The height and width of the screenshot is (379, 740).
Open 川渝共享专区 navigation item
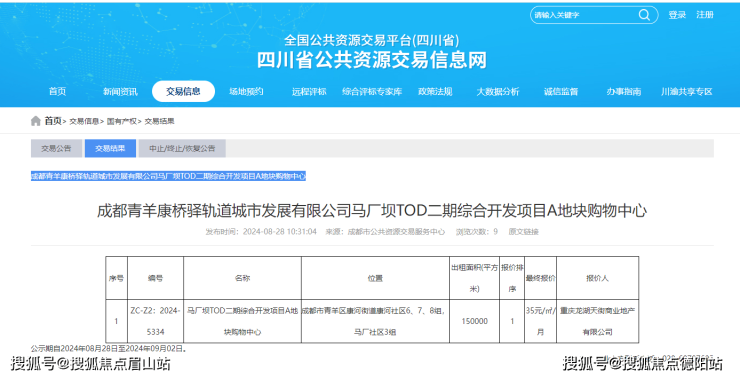[x=687, y=92]
